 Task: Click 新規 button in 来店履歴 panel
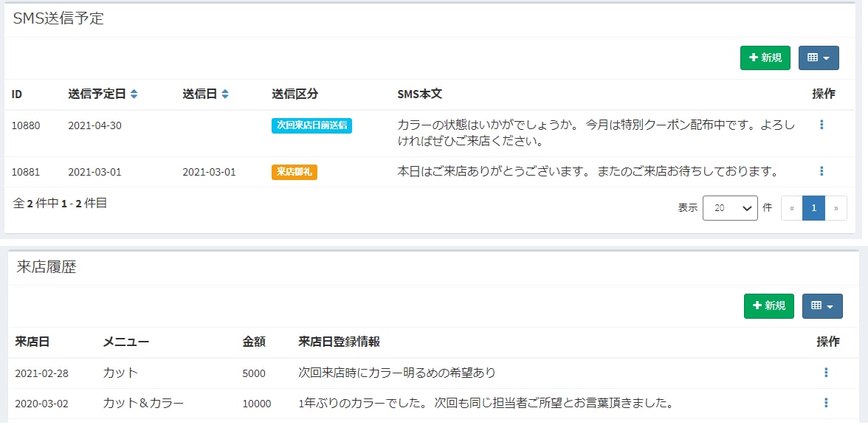pos(768,305)
